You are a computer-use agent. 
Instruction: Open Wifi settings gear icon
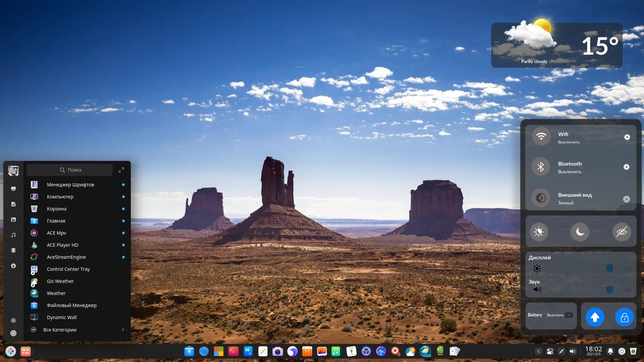[x=627, y=137]
